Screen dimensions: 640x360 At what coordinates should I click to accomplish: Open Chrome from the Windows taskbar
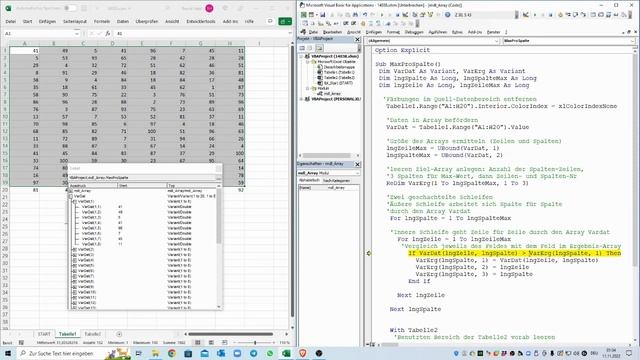click(x=172, y=353)
